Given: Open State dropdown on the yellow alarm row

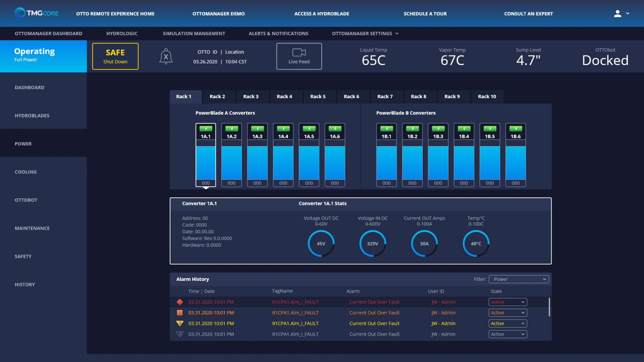Looking at the screenshot, I should click(508, 324).
